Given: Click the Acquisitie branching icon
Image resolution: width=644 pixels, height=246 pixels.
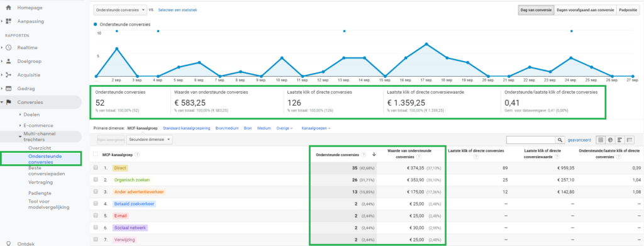Looking at the screenshot, I should click(x=8, y=75).
